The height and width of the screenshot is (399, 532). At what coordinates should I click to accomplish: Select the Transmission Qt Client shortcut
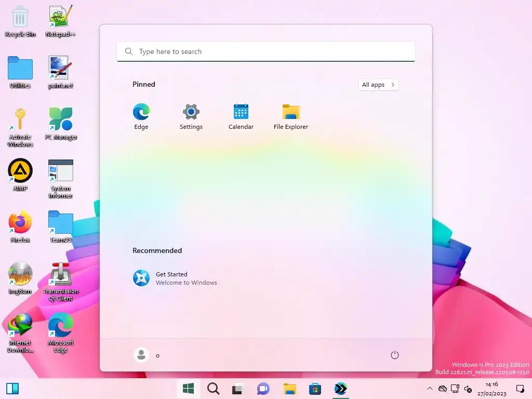[60, 282]
